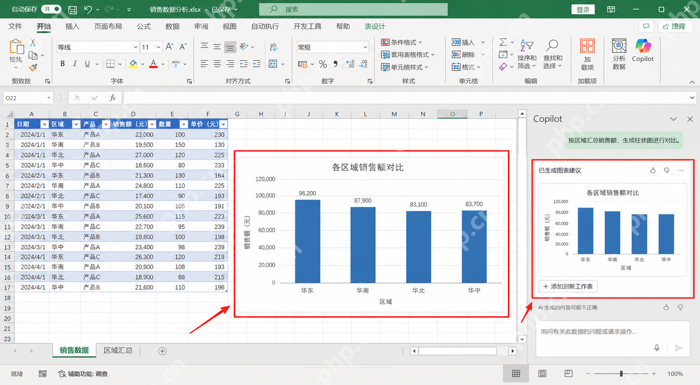Open Sort and Filter (排序和筛选)
The image size is (700, 385).
click(527, 54)
